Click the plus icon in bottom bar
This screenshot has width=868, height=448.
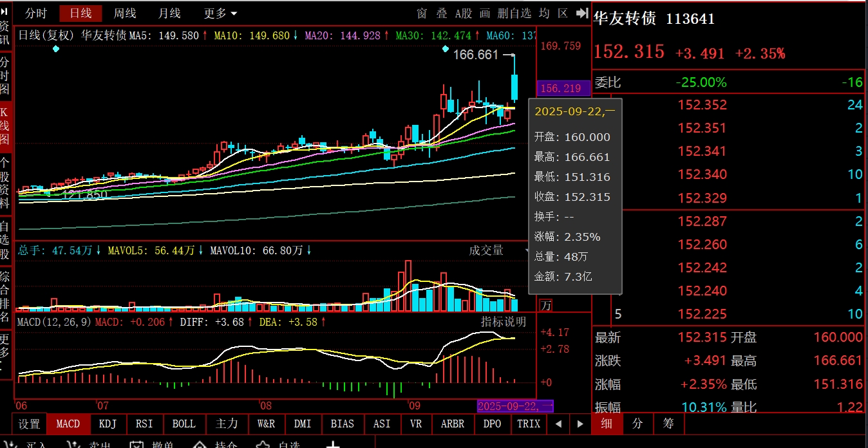(332, 445)
